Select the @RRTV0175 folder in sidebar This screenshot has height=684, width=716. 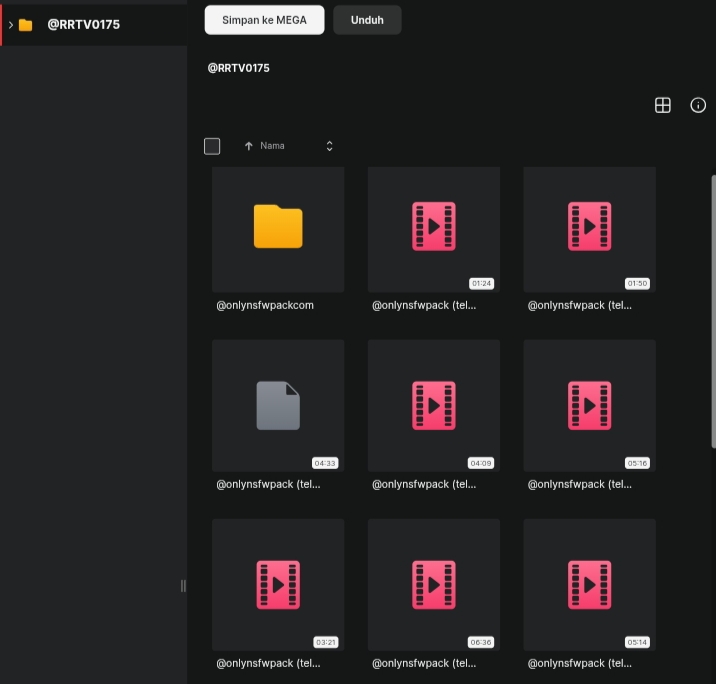point(94,25)
